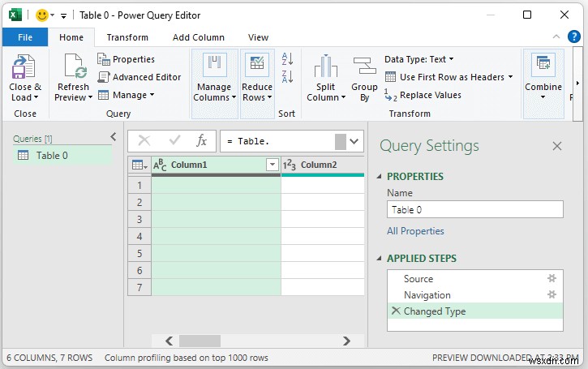This screenshot has height=369, width=588.
Task: Collapse the Queries pane
Action: pos(114,137)
